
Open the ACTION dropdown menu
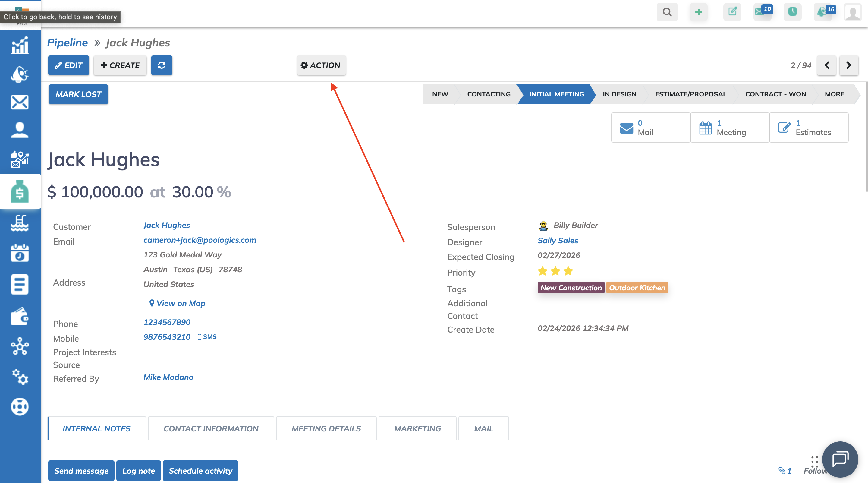pos(321,65)
